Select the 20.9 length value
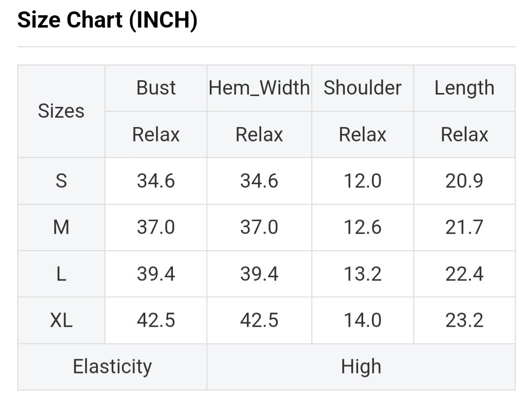This screenshot has height=402, width=532. pyautogui.click(x=464, y=181)
